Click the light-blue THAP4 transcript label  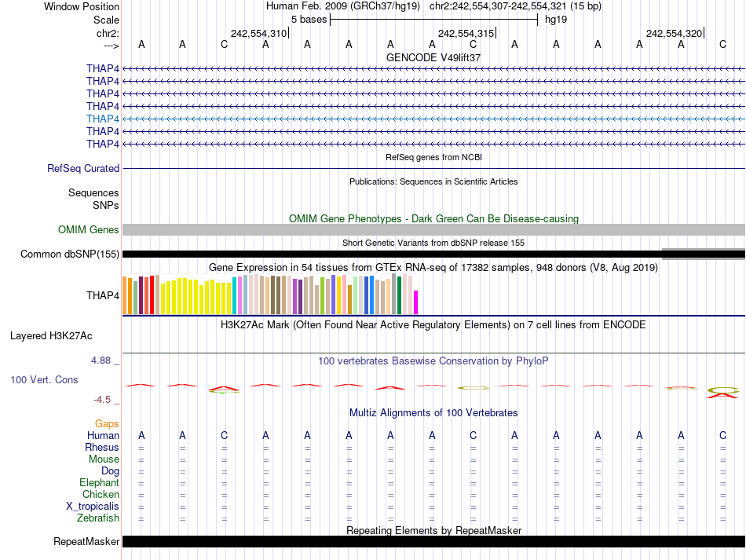[x=103, y=119]
